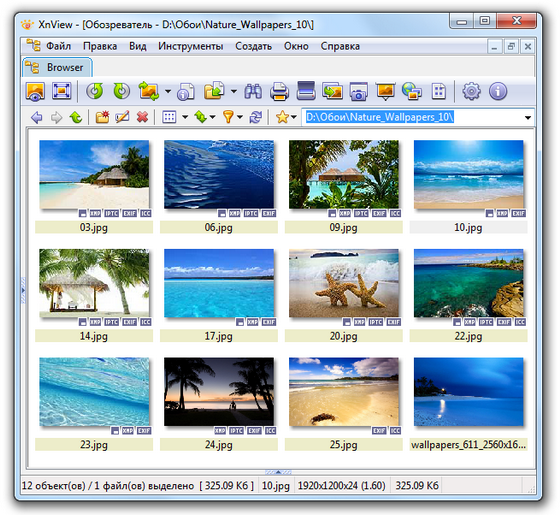Viewport: 560px width, 515px height.
Task: Select the 23.jpg thumbnail
Action: pos(94,392)
